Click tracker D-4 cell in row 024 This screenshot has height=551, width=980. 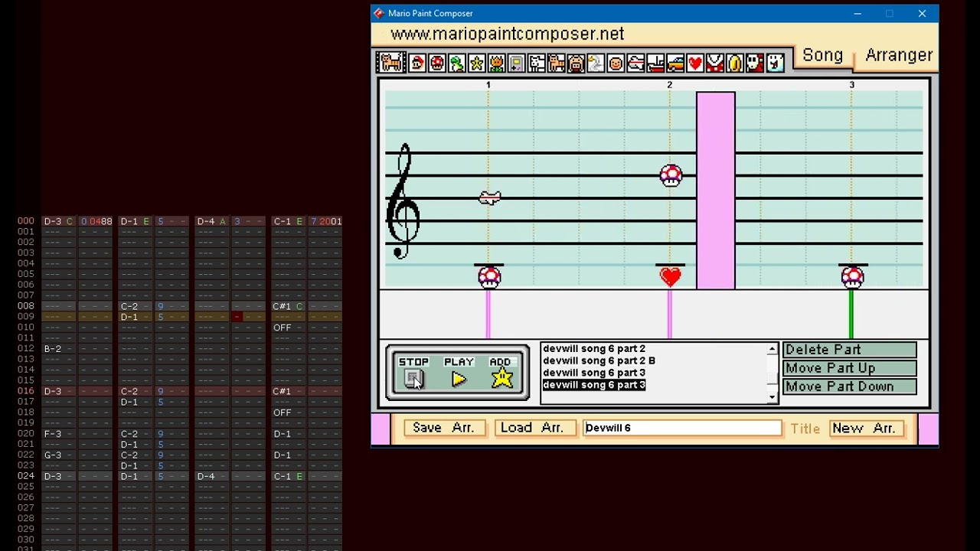coord(206,476)
